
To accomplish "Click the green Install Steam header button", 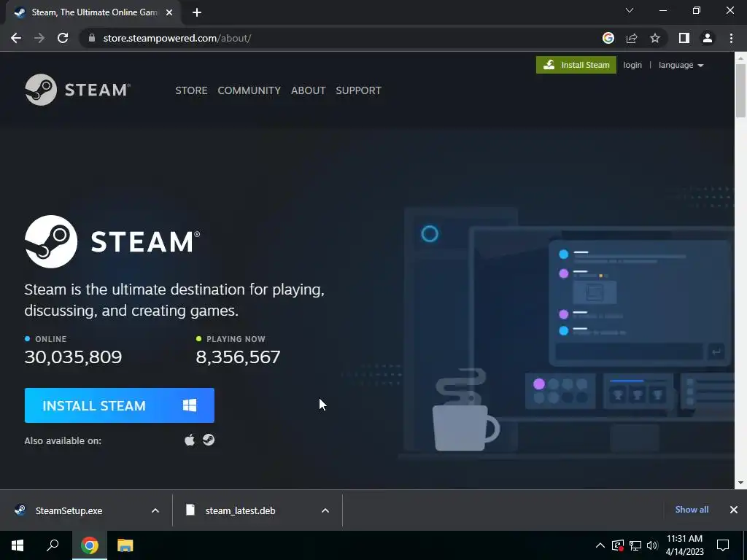I will click(x=576, y=65).
